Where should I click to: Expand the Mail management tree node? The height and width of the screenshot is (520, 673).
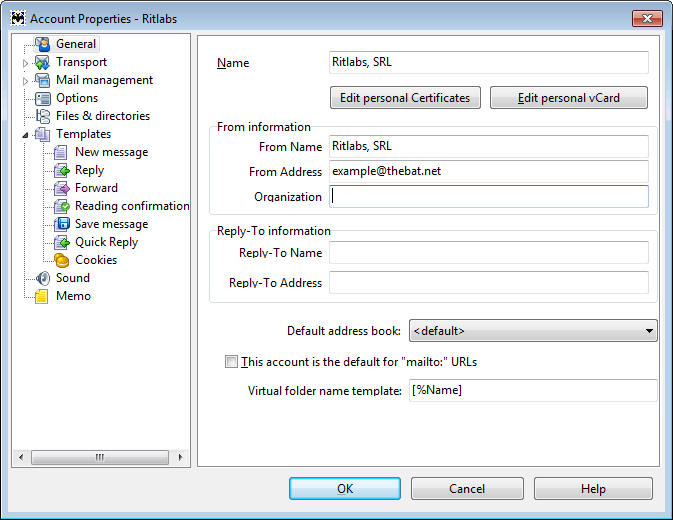25,81
